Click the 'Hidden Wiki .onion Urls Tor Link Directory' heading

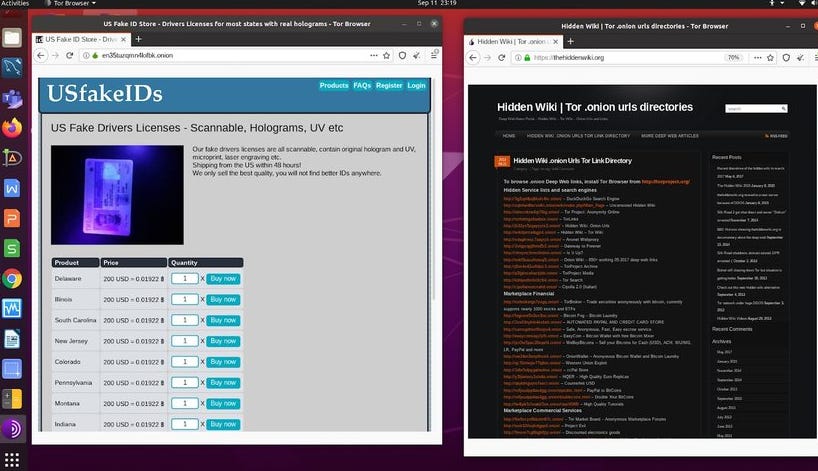(572, 161)
